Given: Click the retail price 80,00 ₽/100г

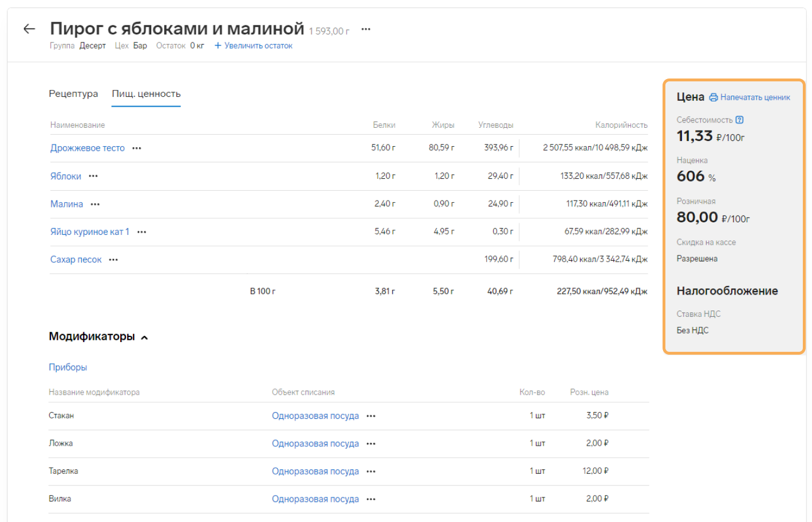Looking at the screenshot, I should click(x=713, y=217).
